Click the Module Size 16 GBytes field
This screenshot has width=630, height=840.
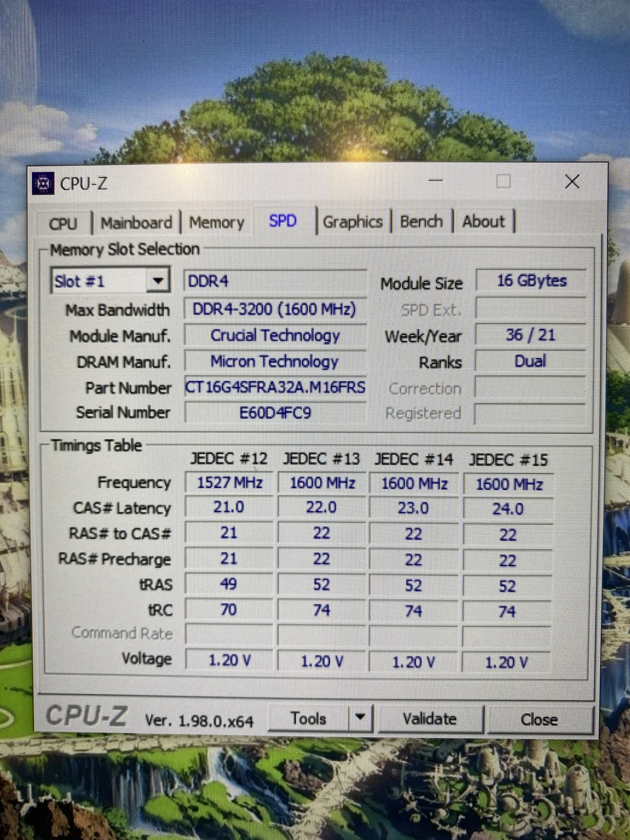point(531,281)
